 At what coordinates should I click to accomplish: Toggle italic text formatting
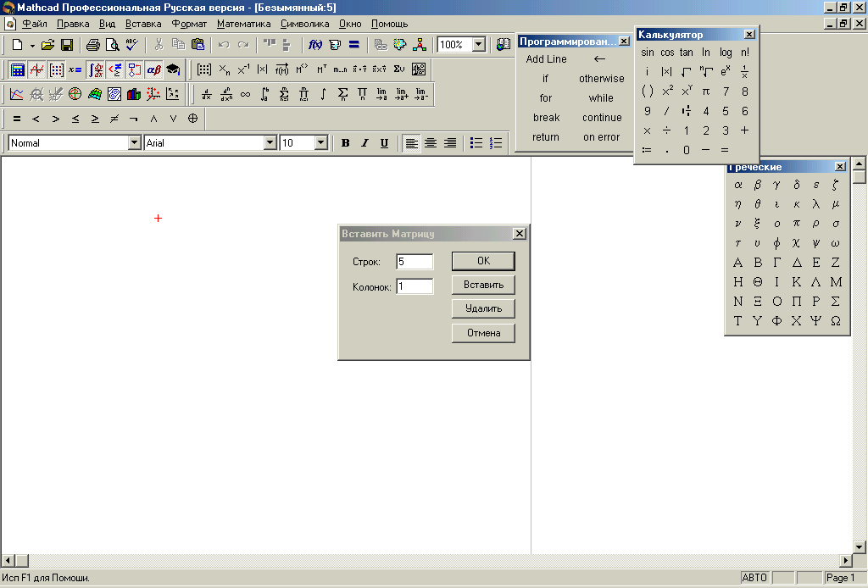click(364, 143)
